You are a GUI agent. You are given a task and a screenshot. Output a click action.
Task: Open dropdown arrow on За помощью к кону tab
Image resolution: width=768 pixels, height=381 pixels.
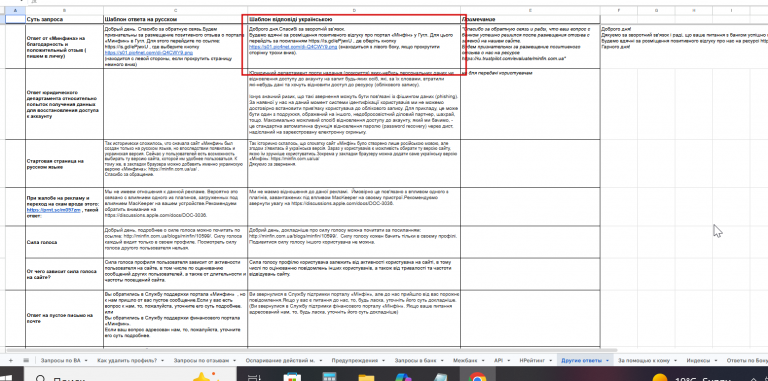tap(675, 360)
